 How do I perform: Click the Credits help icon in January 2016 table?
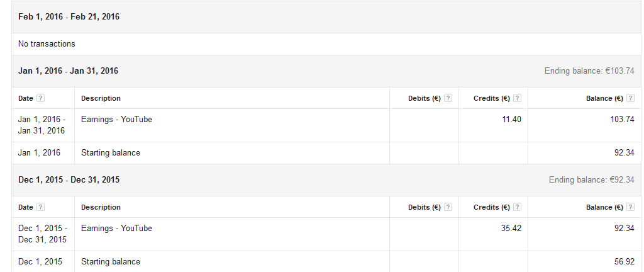517,98
